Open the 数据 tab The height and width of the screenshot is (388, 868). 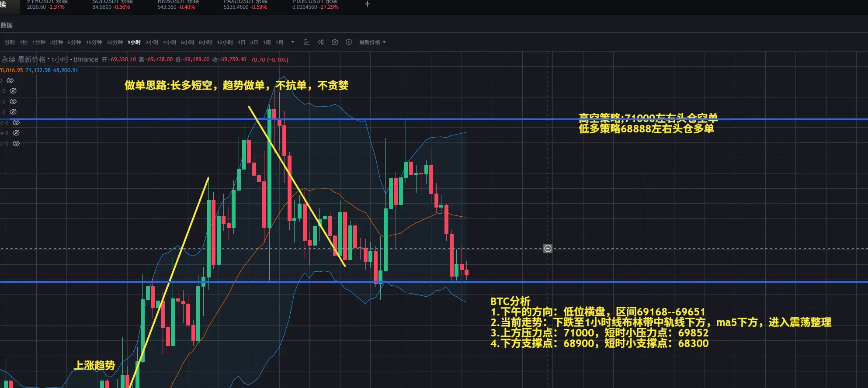pos(7,25)
